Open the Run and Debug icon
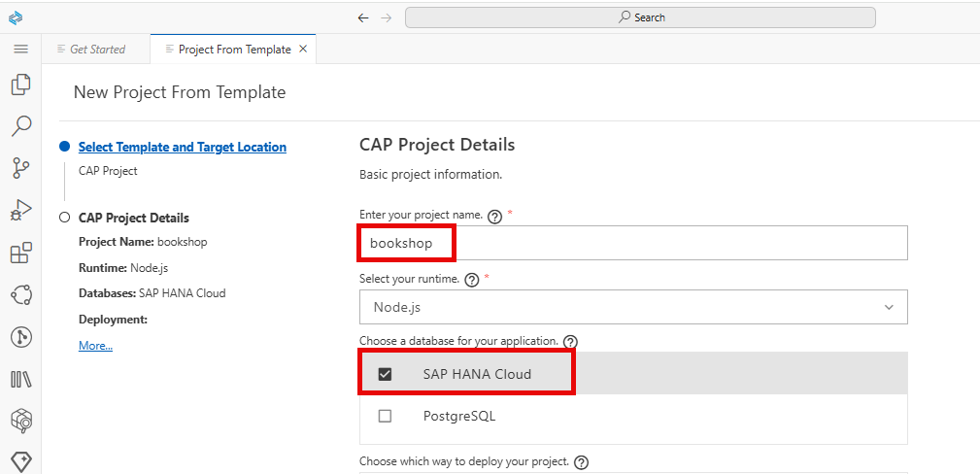 pos(20,210)
